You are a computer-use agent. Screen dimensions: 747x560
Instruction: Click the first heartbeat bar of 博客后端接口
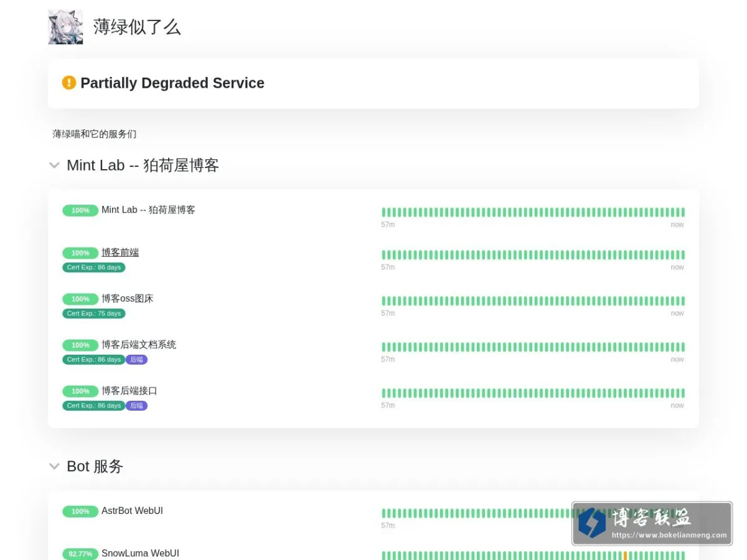pos(383,393)
